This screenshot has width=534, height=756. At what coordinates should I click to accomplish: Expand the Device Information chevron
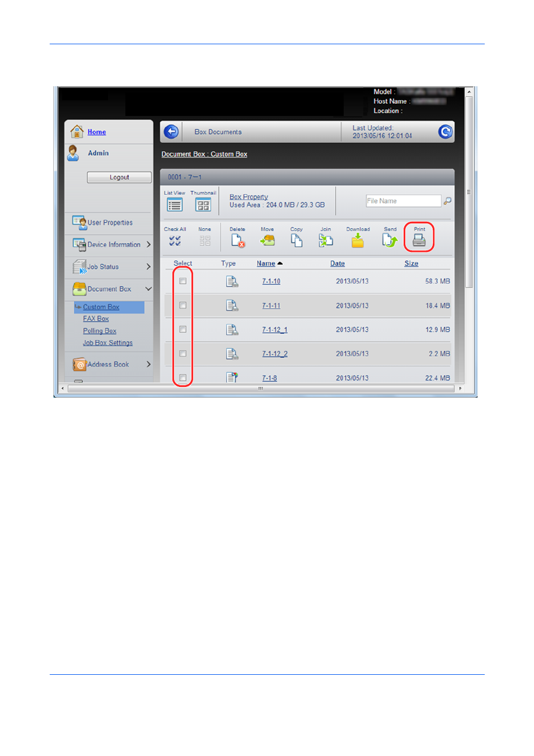tap(148, 245)
